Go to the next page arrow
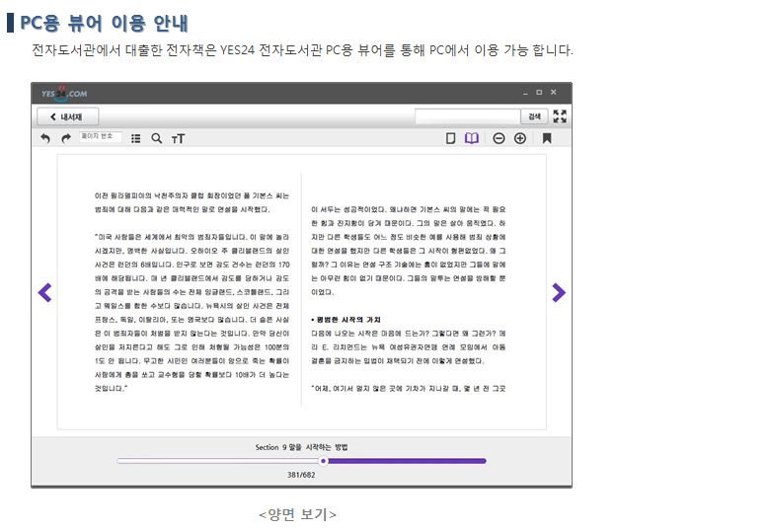The height and width of the screenshot is (532, 770). 558,292
